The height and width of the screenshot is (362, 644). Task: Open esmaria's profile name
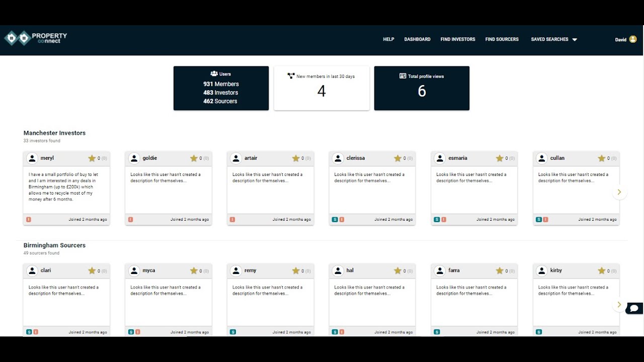458,158
